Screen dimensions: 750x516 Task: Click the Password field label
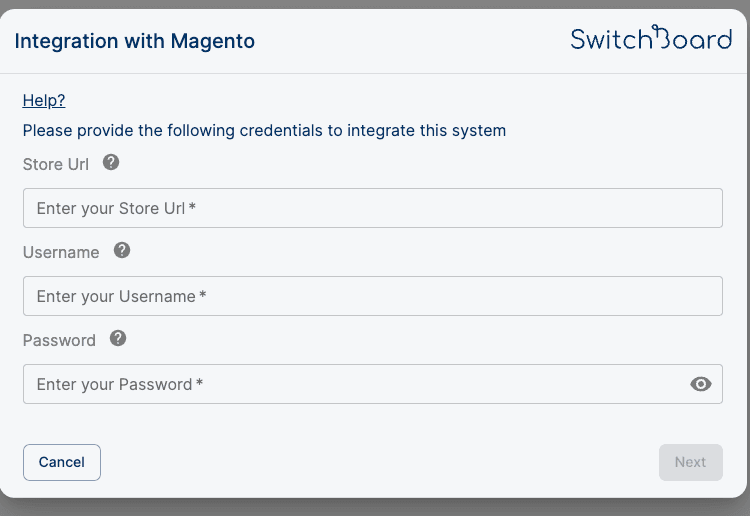59,340
